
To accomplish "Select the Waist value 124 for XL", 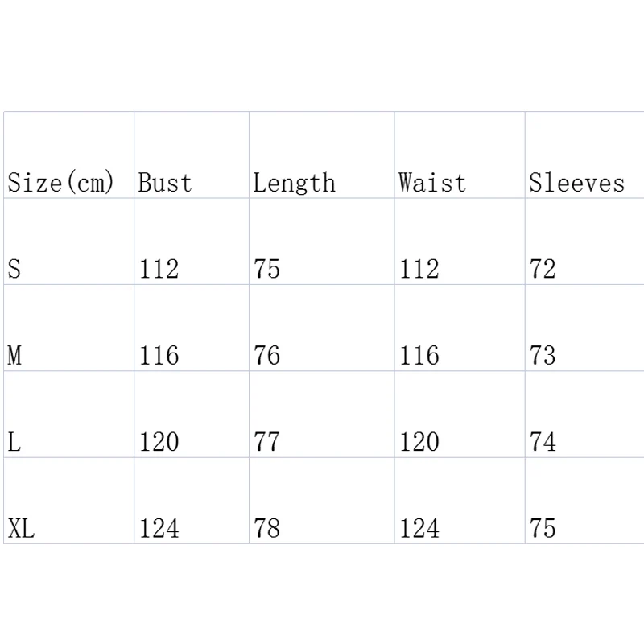I will pyautogui.click(x=419, y=529).
